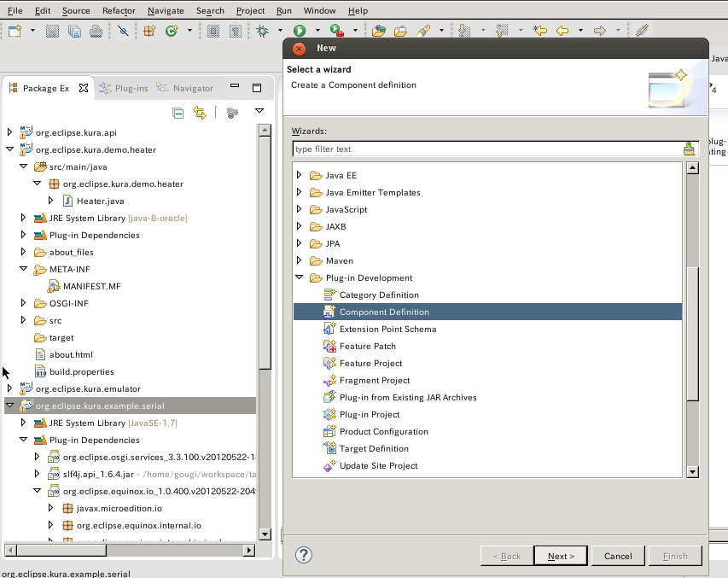
Task: Select the Feature Project wizard
Action: [x=370, y=364]
